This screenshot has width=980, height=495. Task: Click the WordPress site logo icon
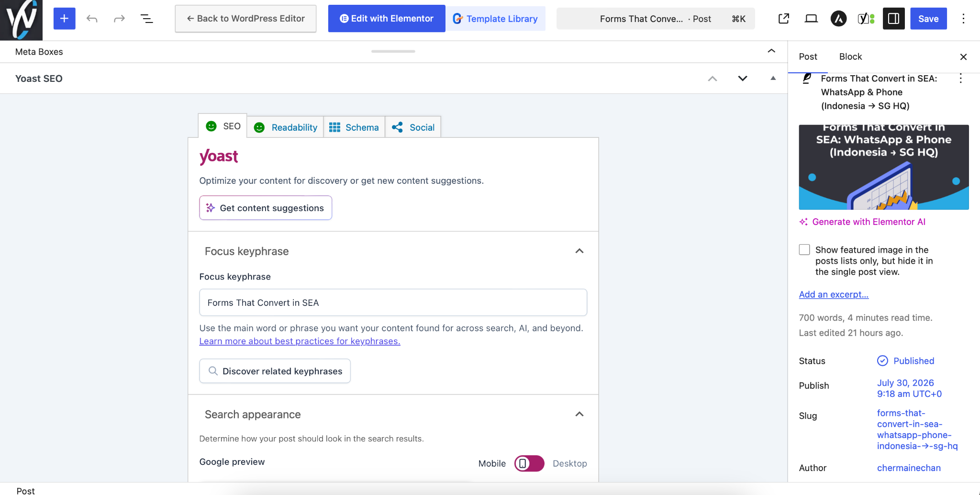pyautogui.click(x=21, y=20)
